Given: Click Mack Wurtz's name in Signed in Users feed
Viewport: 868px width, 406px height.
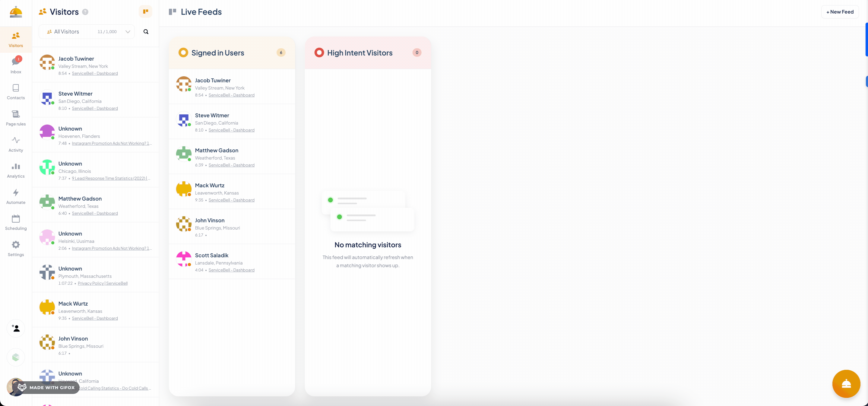Looking at the screenshot, I should point(210,185).
